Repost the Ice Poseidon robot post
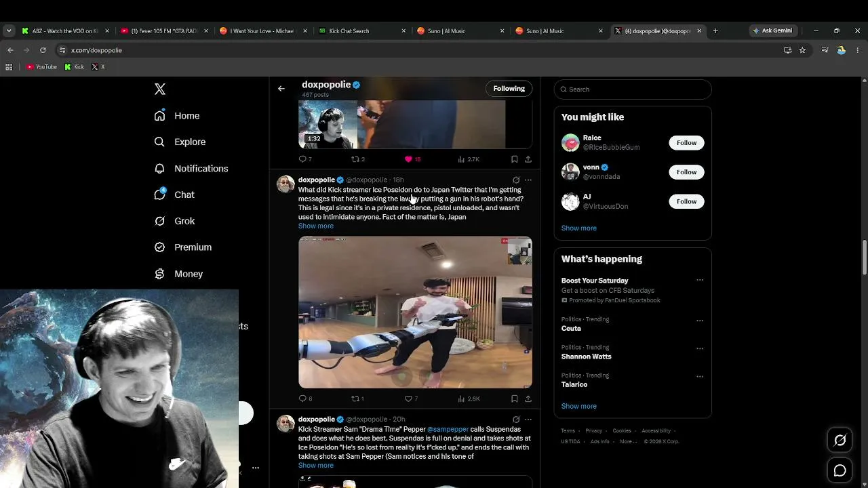The width and height of the screenshot is (868, 488). point(357,399)
